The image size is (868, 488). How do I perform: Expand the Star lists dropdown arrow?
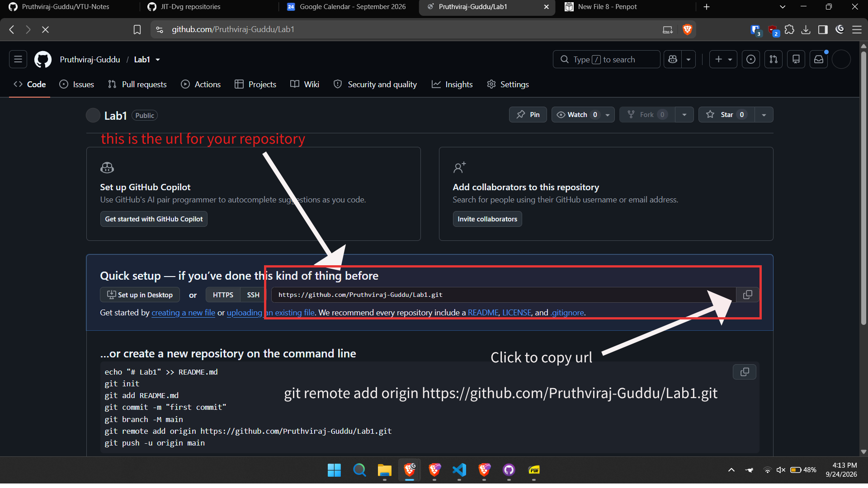point(764,115)
